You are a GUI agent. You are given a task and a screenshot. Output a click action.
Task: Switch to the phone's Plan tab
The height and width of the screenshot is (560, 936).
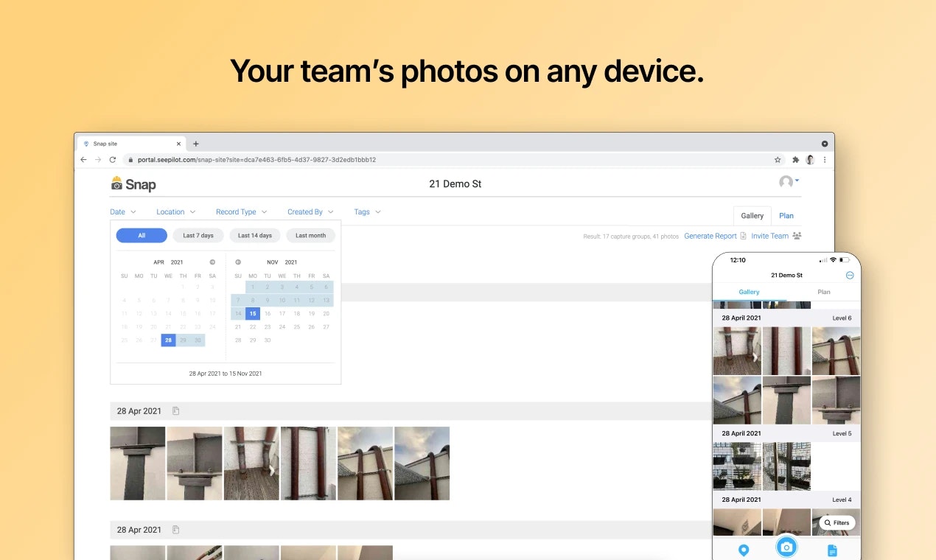824,292
